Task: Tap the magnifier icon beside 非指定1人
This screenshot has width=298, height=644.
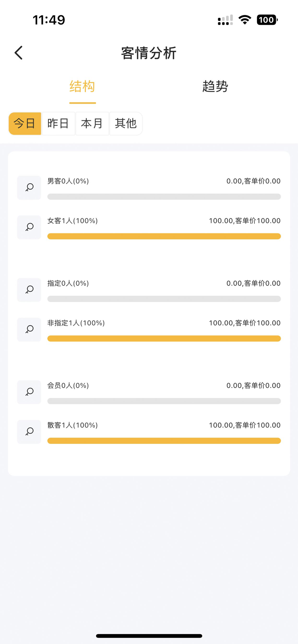Action: [x=29, y=329]
